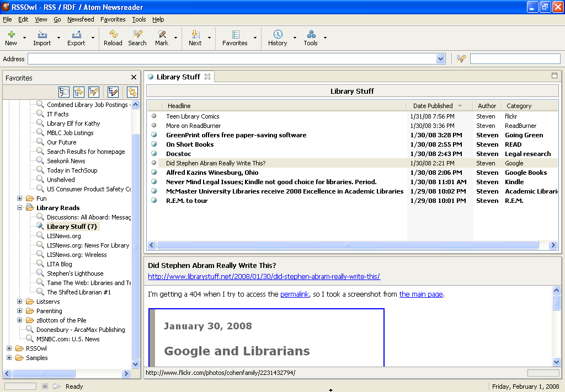Sort news by the Author column header
The height and width of the screenshot is (392, 565).
pos(487,106)
